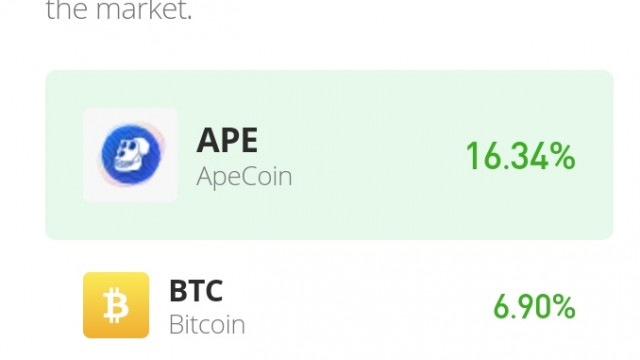This screenshot has width=640, height=360.
Task: Open the highlighted green APE card
Action: pyautogui.click(x=329, y=155)
